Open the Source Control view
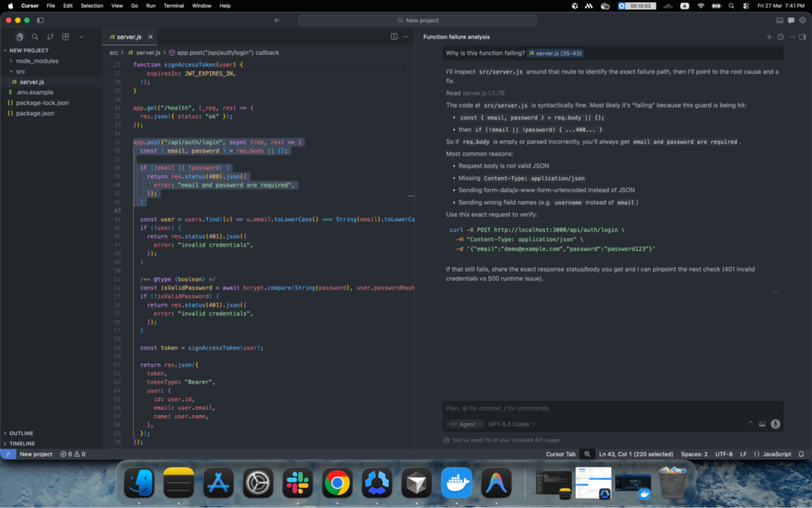812x508 pixels. click(49, 37)
